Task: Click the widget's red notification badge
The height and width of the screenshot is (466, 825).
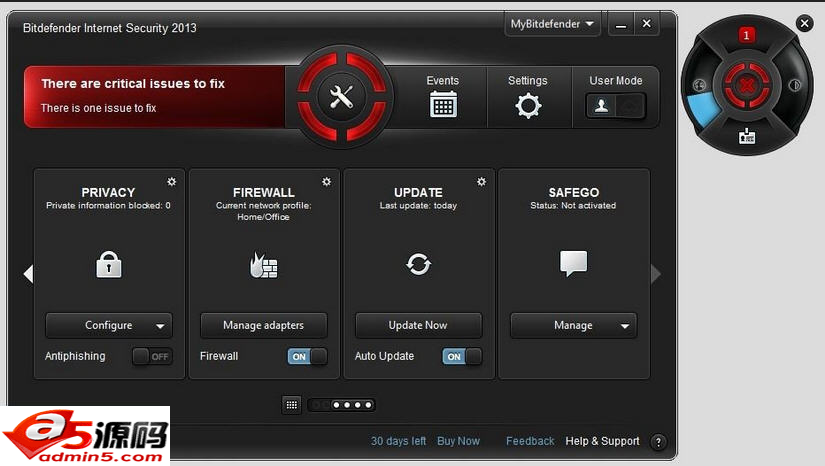Action: tap(746, 35)
